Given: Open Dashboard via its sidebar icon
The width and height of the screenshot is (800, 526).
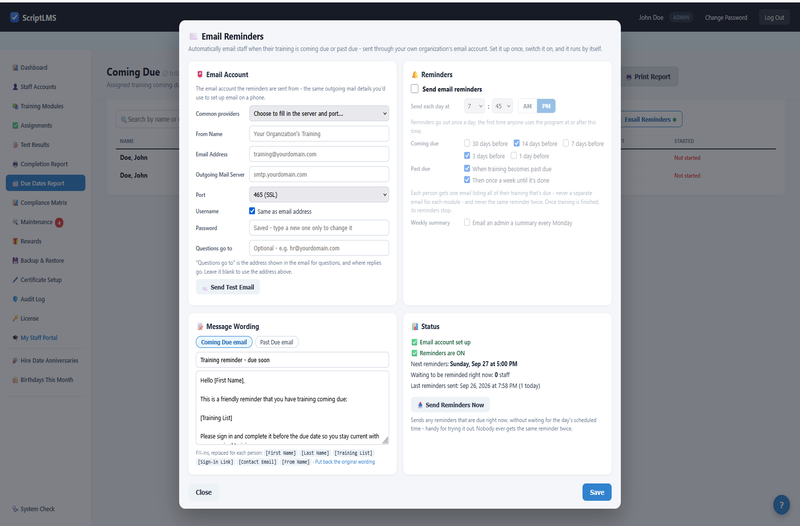Looking at the screenshot, I should [15, 67].
